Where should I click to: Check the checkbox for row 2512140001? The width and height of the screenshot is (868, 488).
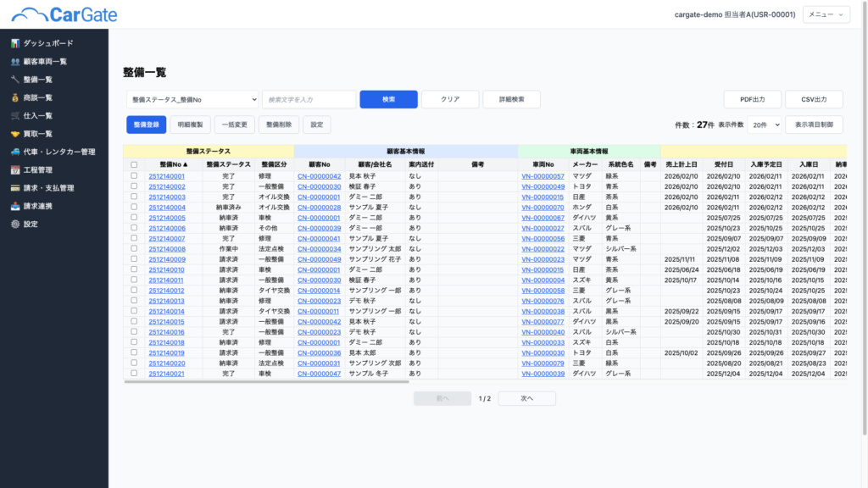[134, 176]
